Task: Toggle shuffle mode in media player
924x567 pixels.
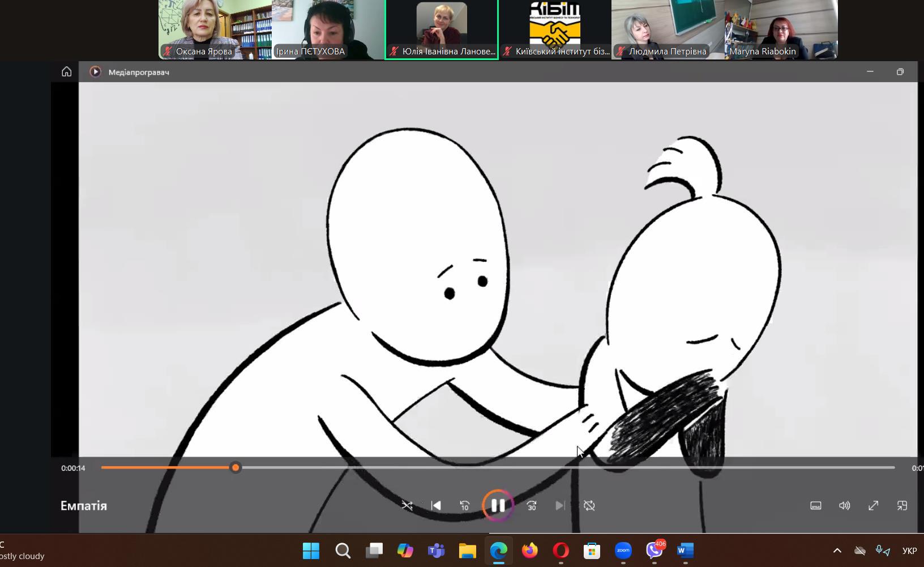Action: click(x=407, y=505)
